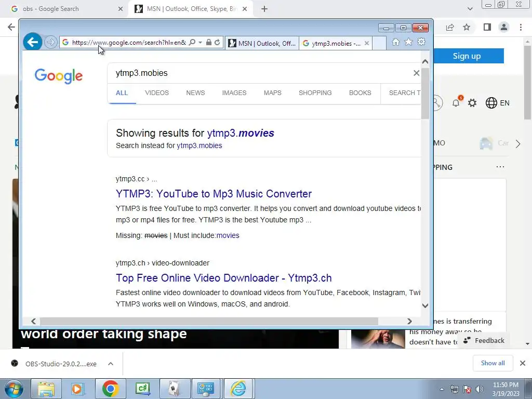Switch to the MSN | Outlook tab in Internet Explorer
532x399 pixels.
(x=262, y=44)
